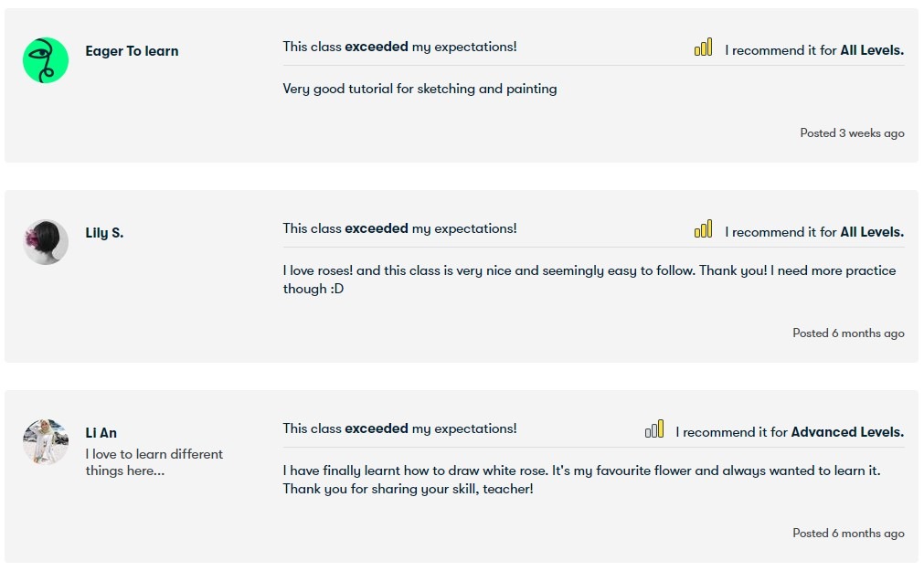Click Li An's bio "I love to learn different things here..."
Screen dimensions: 924x571
(x=154, y=462)
